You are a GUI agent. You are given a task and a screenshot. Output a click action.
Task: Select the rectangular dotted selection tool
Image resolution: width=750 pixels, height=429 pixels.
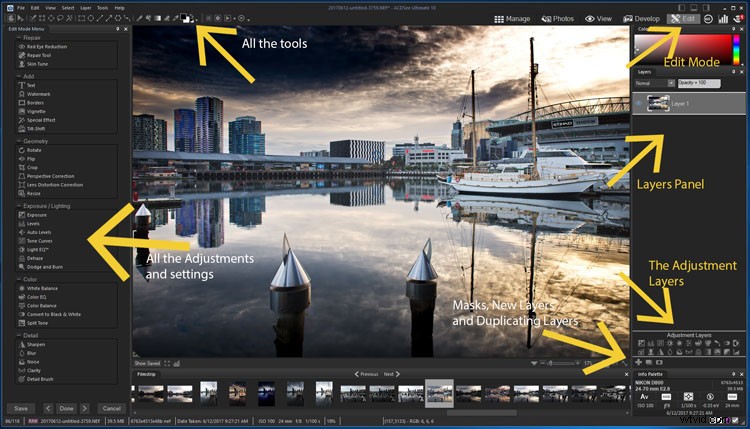(42, 18)
